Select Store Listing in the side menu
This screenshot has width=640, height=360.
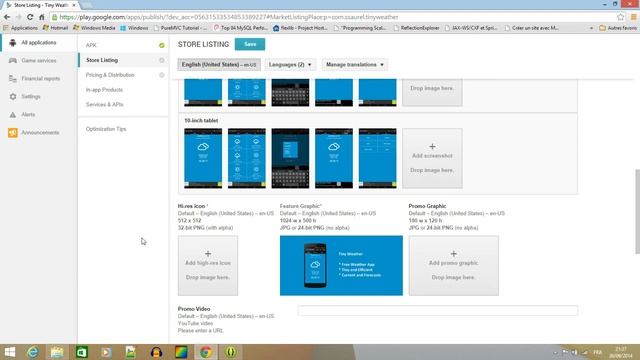tap(102, 60)
